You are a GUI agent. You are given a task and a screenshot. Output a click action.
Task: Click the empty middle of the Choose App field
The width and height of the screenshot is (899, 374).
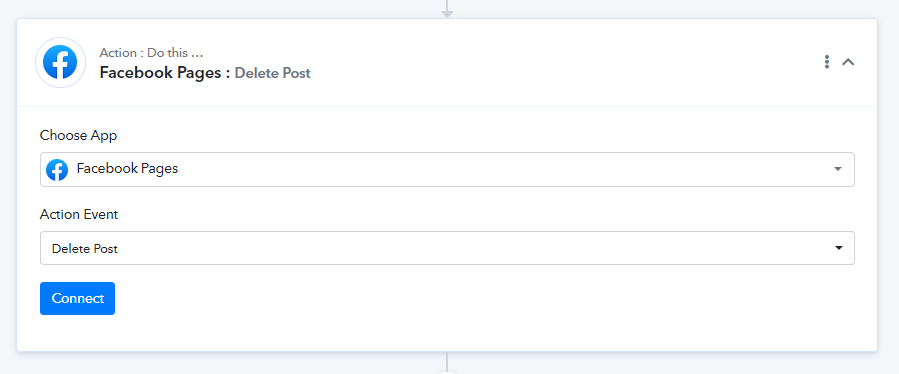click(x=505, y=169)
